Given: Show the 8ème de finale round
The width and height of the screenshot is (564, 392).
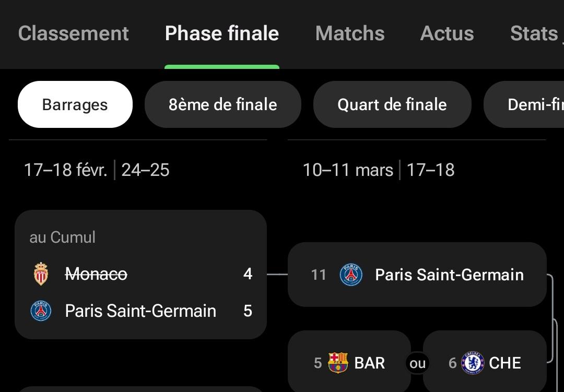Looking at the screenshot, I should point(223,104).
